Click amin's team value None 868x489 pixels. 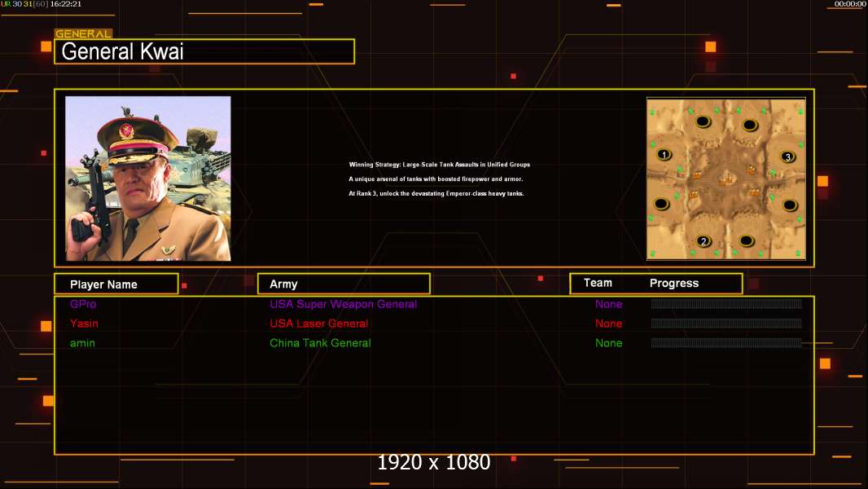click(608, 343)
